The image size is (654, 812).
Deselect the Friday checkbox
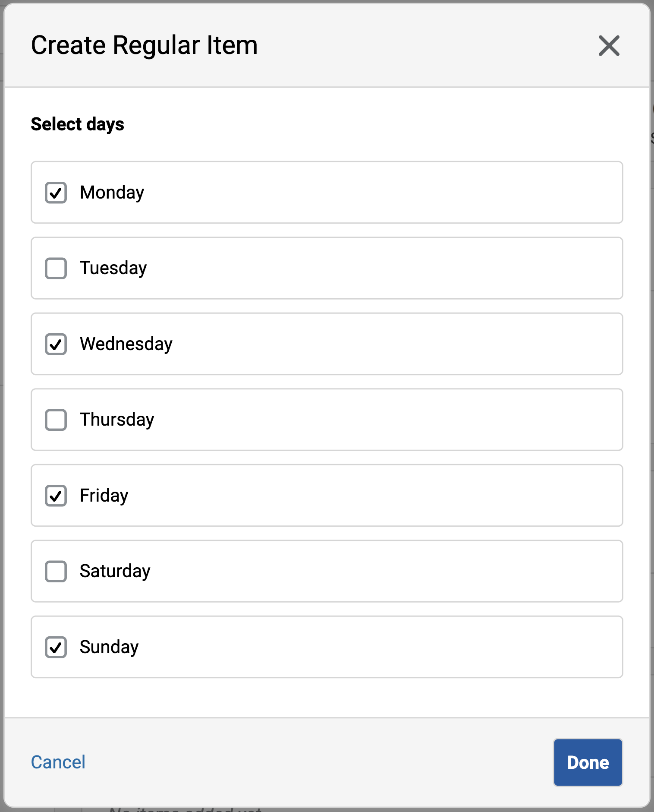click(x=56, y=496)
